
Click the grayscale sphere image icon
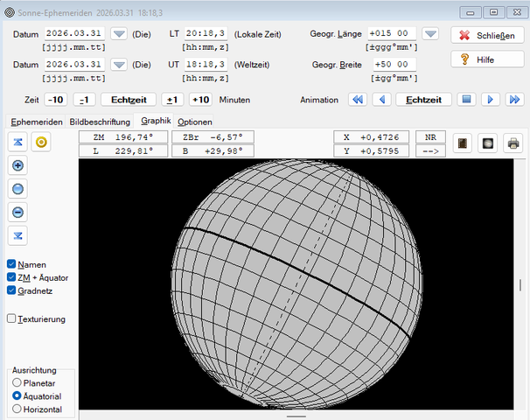(x=487, y=143)
